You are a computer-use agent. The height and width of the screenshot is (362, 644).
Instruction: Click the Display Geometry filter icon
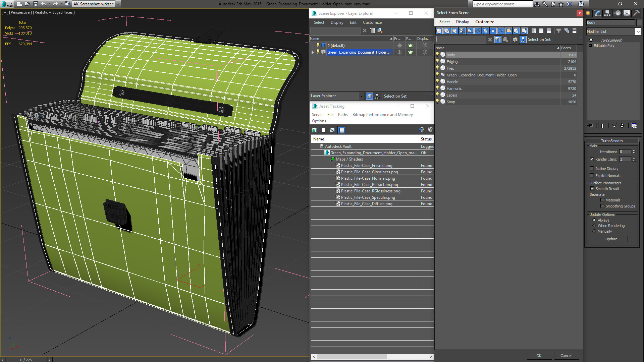[x=439, y=31]
